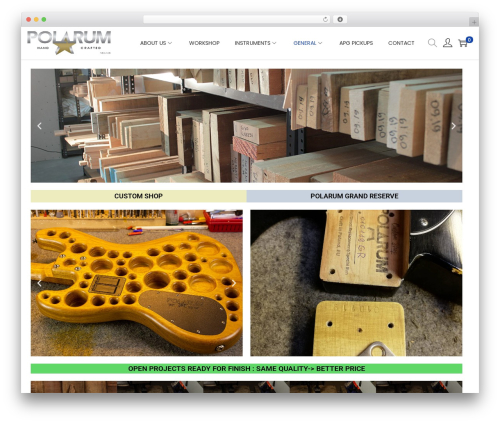Open the yellow holed guitar body image
Image resolution: width=500 pixels, height=423 pixels.
point(137,283)
